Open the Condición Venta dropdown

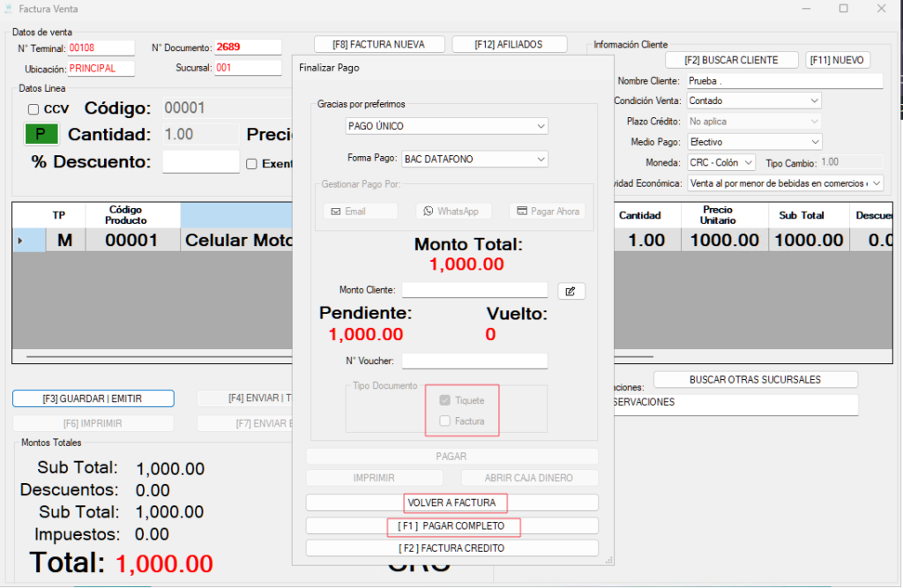[x=753, y=100]
